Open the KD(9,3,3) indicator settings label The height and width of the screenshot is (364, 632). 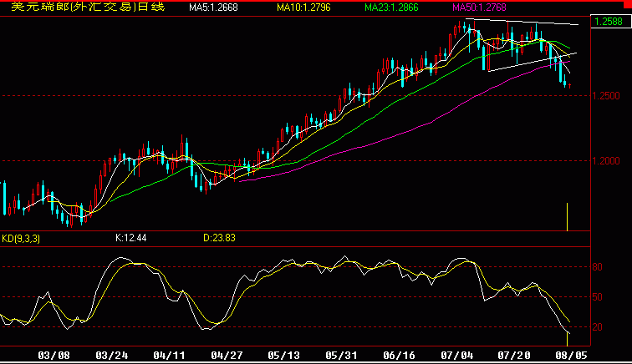(x=23, y=238)
